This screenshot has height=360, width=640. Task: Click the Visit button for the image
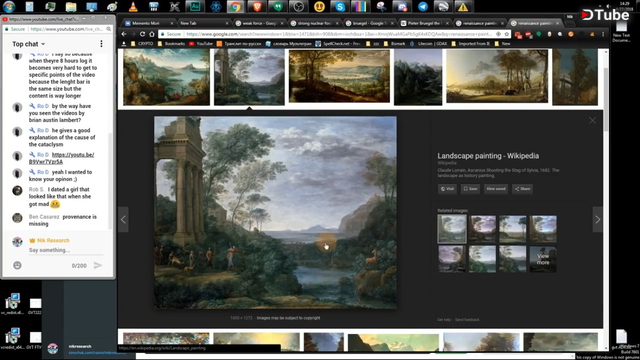447,189
